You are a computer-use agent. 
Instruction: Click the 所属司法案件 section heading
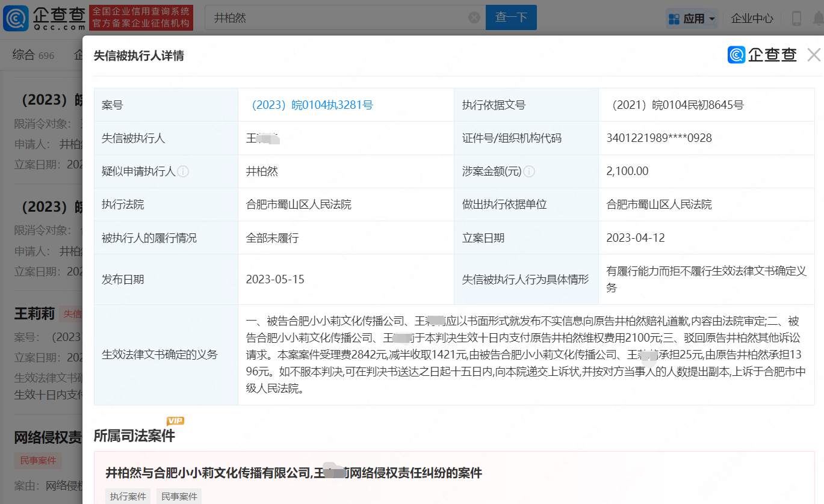[134, 435]
